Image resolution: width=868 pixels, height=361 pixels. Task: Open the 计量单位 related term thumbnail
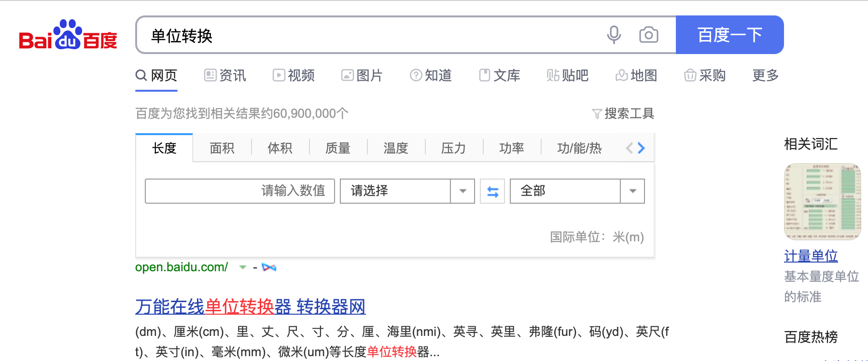(x=823, y=202)
